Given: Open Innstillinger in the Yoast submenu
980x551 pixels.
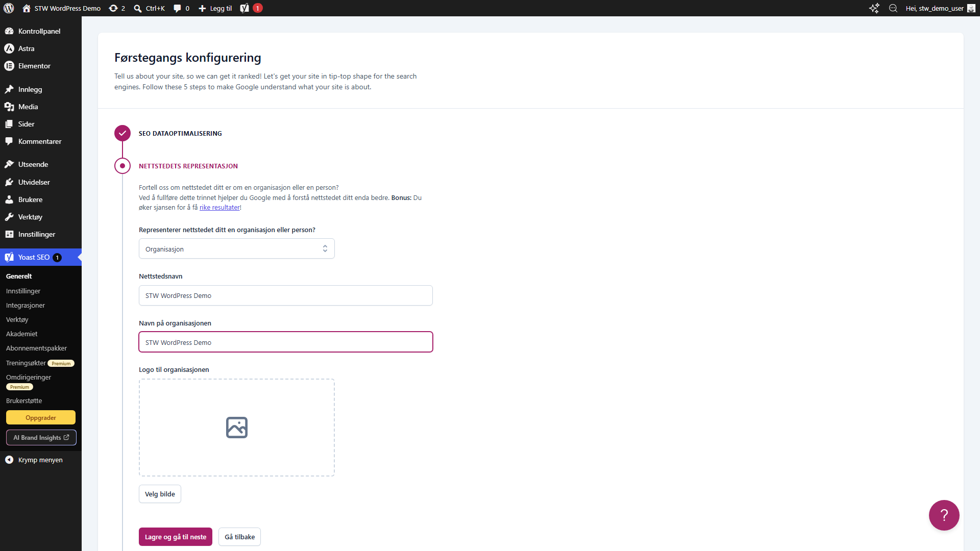Looking at the screenshot, I should 23,291.
